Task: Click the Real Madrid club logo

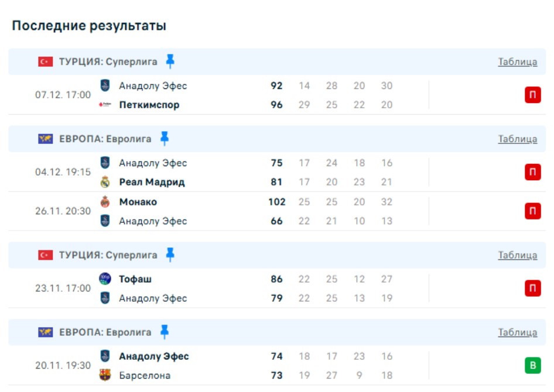Action: coord(105,182)
